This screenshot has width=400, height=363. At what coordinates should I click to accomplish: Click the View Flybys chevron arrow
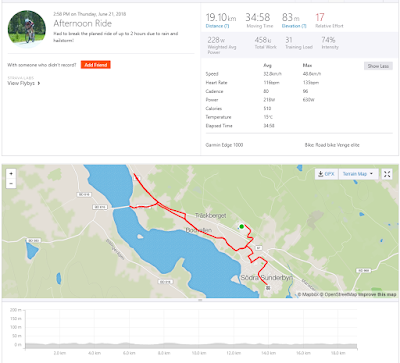pos(39,83)
